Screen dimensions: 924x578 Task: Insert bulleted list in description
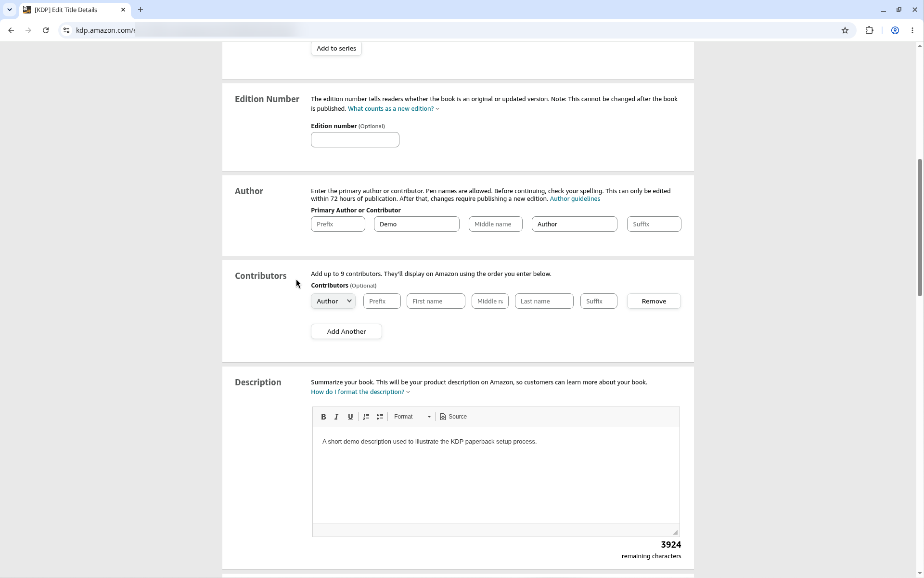380,417
